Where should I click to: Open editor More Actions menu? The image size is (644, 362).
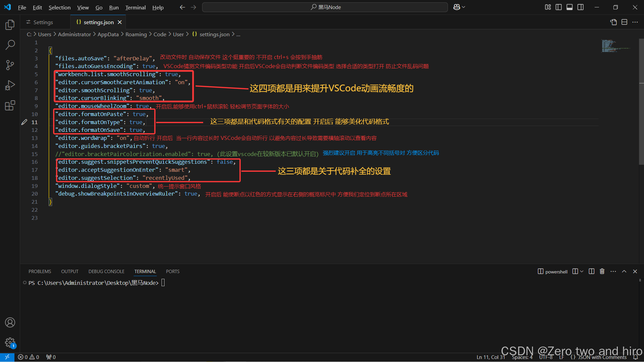click(635, 22)
